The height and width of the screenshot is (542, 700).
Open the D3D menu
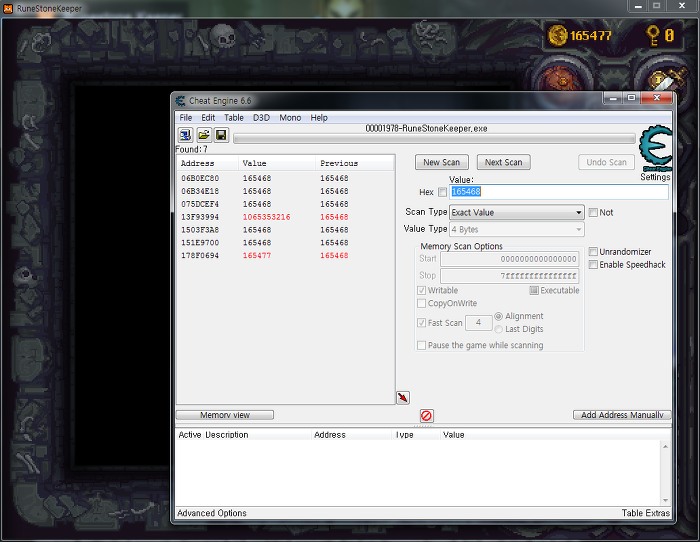pos(261,118)
